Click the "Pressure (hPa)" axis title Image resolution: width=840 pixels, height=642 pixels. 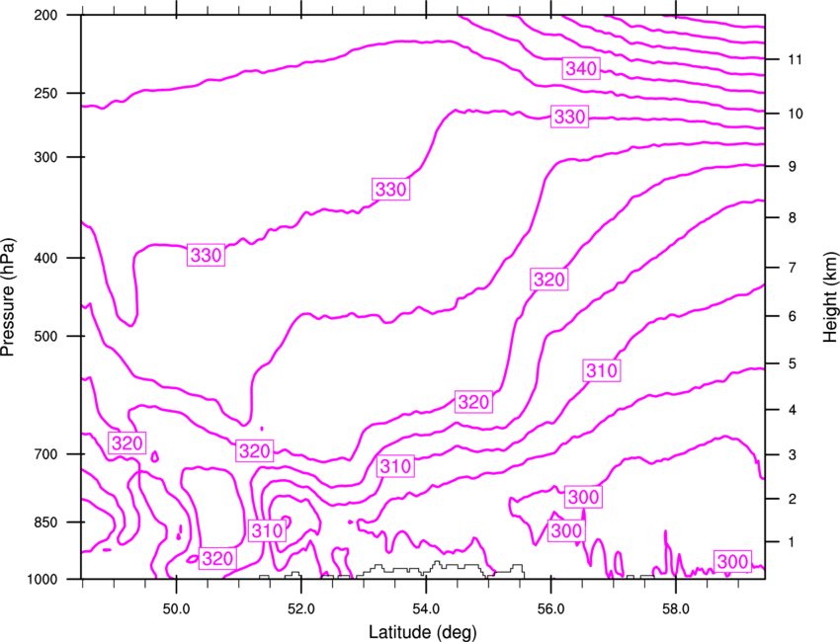[x=8, y=297]
